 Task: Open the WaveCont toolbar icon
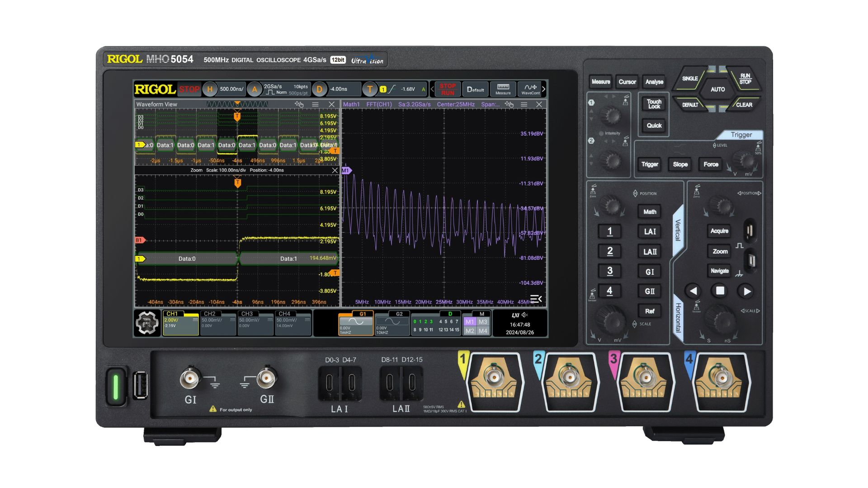[530, 89]
